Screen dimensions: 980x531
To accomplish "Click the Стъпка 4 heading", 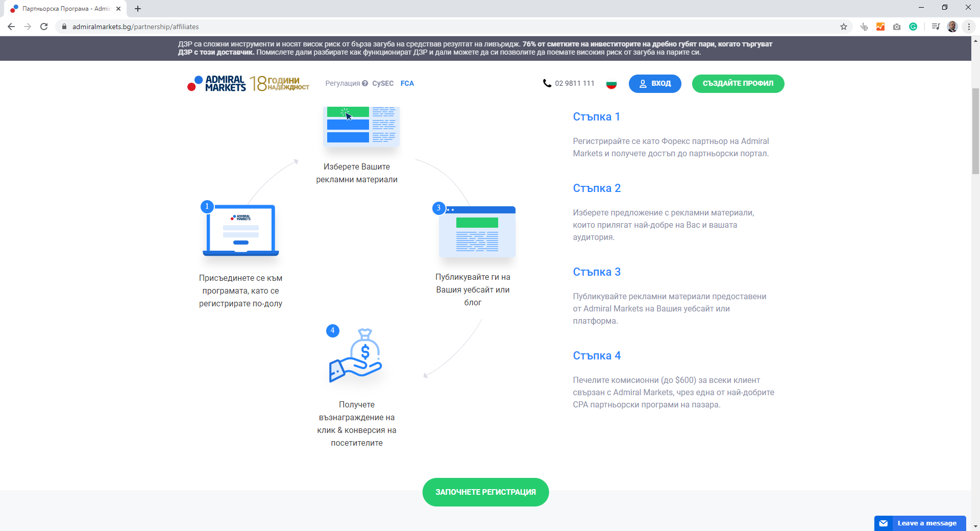I will point(597,356).
